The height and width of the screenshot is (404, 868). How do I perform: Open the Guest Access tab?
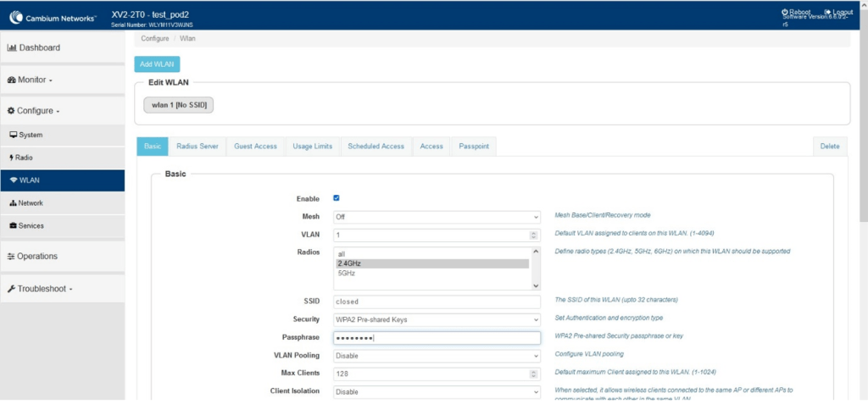[x=255, y=147]
